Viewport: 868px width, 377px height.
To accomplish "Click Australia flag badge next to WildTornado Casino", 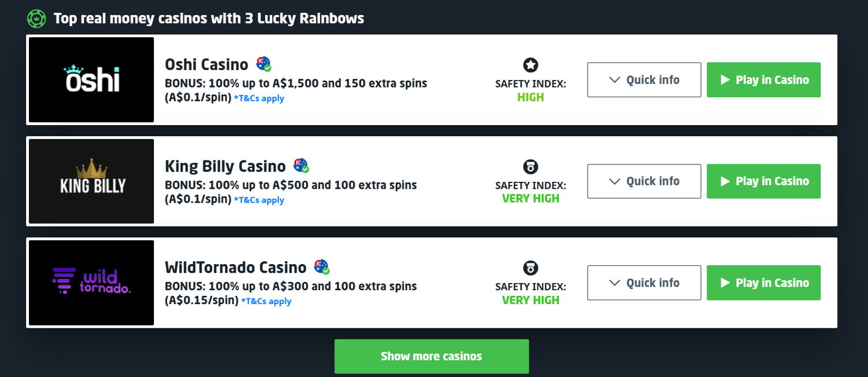I will (x=322, y=267).
